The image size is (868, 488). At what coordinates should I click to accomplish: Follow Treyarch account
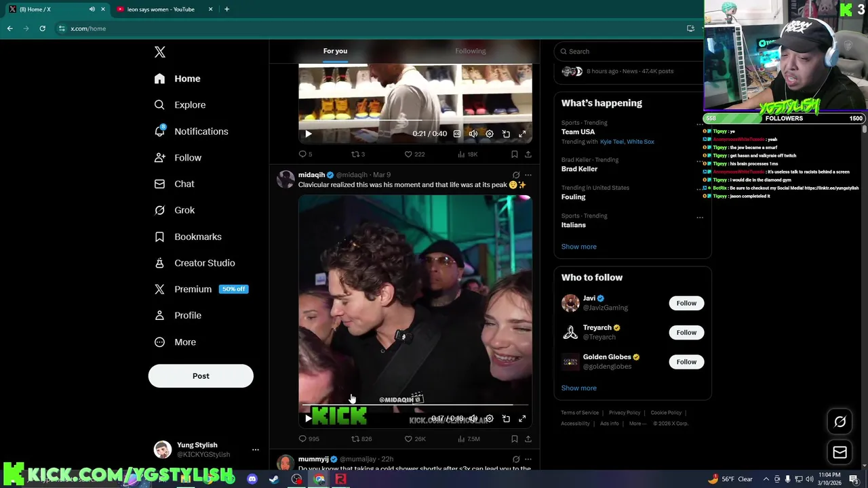click(x=686, y=333)
